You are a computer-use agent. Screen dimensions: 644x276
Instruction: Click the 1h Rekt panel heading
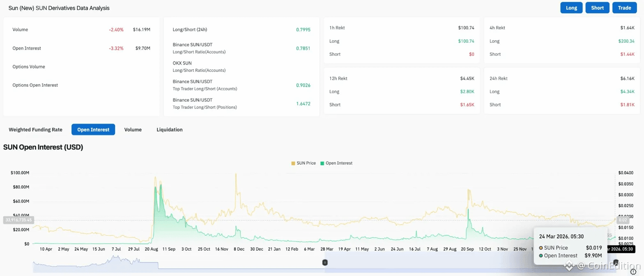click(x=337, y=28)
